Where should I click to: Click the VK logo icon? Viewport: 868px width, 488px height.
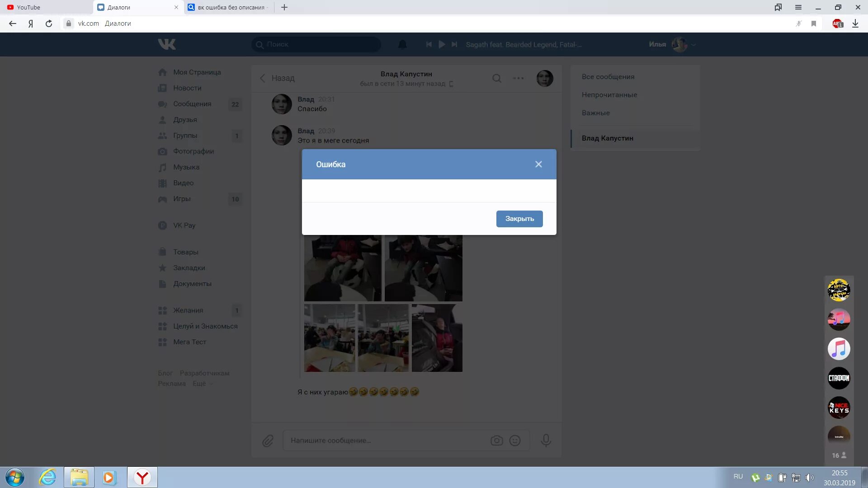[x=167, y=44]
